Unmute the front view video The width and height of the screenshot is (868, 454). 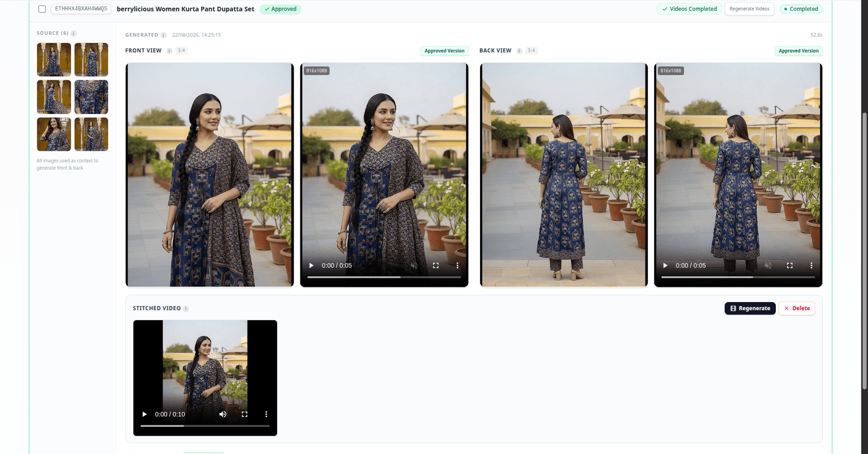click(414, 266)
